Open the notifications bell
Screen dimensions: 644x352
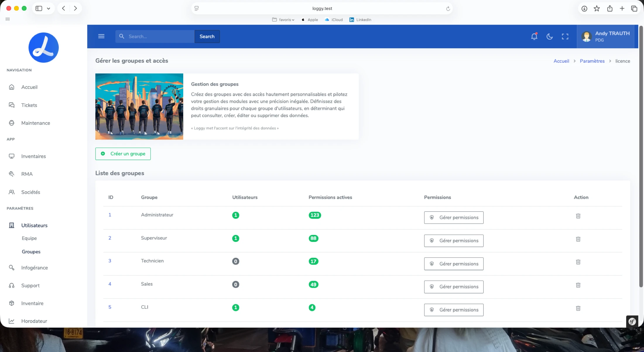(x=534, y=36)
